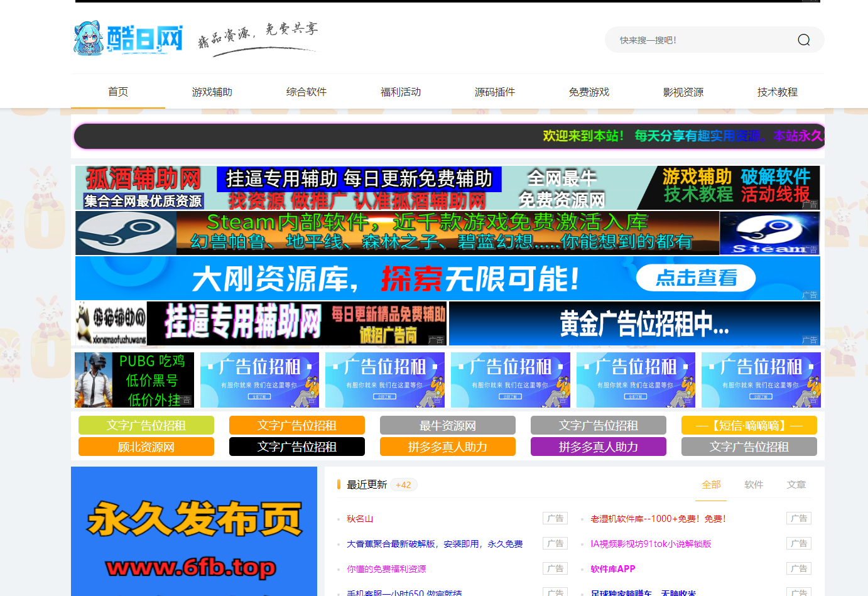Select the 全部 tab in 最近更新

pyautogui.click(x=711, y=485)
